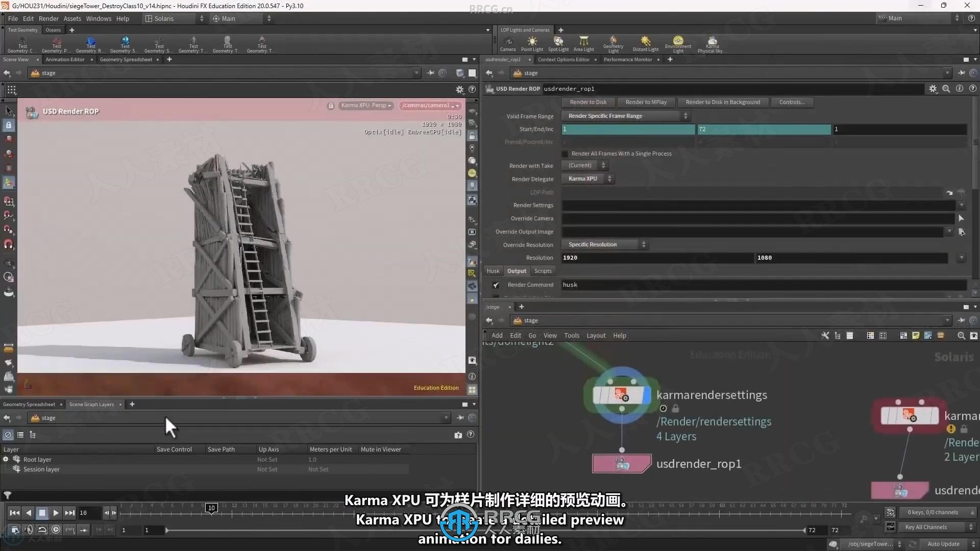Click Render to Disk button

(588, 102)
